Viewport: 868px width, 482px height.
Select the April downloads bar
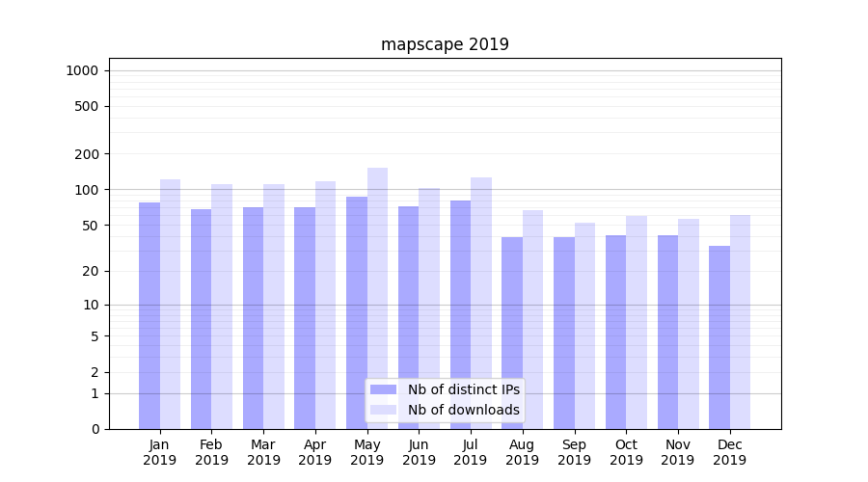[325, 305]
